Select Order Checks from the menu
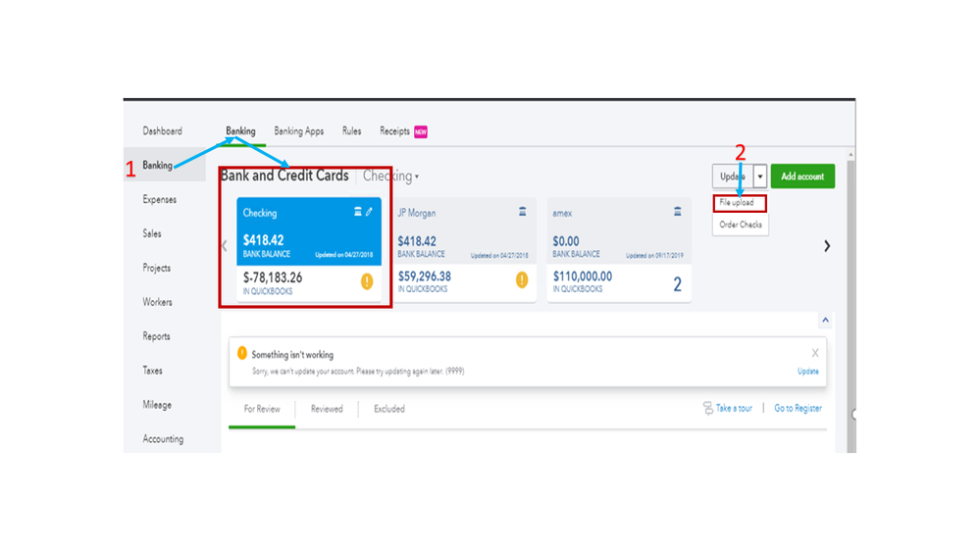The width and height of the screenshot is (980, 551). pyautogui.click(x=740, y=225)
